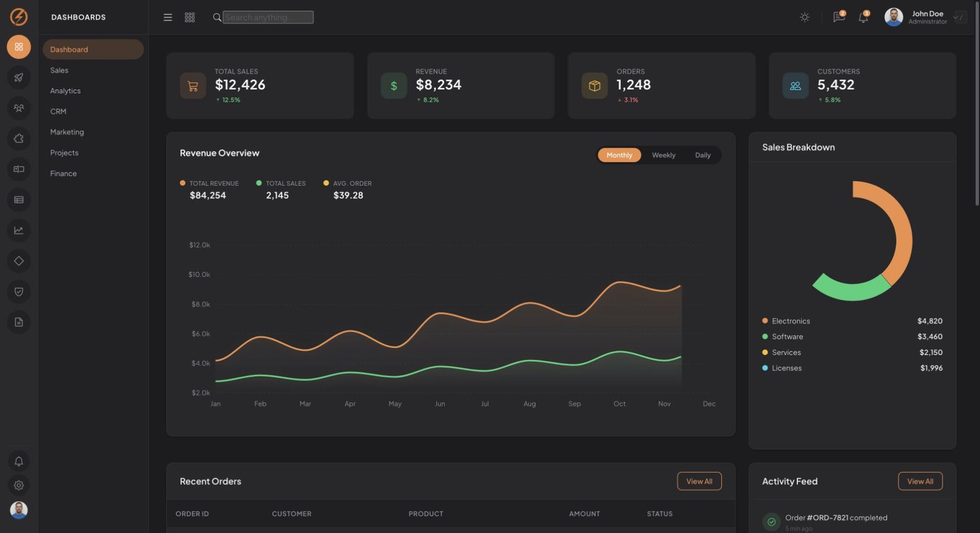The width and height of the screenshot is (980, 533).
Task: Click the STATUS column header
Action: (x=660, y=513)
